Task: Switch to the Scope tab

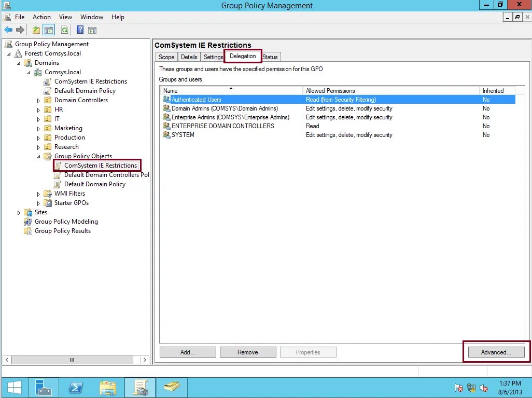Action: [166, 57]
